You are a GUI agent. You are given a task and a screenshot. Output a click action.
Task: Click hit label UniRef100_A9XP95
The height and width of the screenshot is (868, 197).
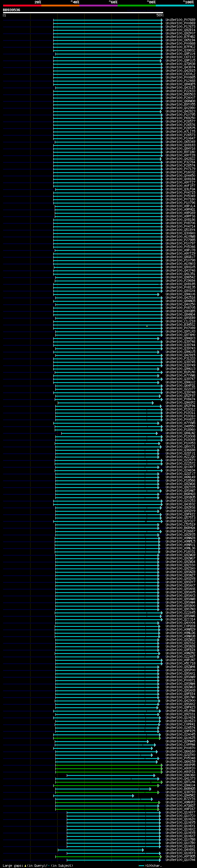pos(180,765)
